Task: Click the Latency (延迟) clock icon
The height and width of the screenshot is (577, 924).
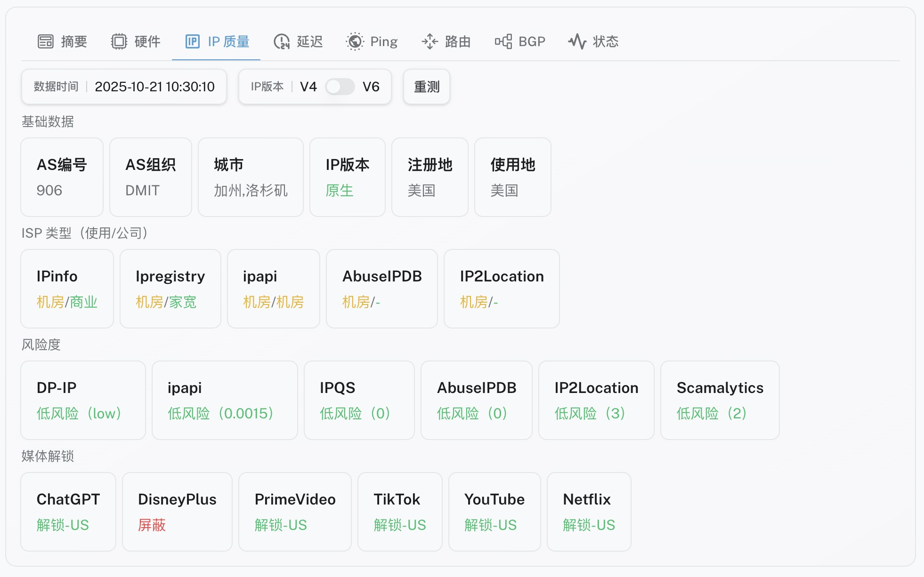Action: coord(282,41)
